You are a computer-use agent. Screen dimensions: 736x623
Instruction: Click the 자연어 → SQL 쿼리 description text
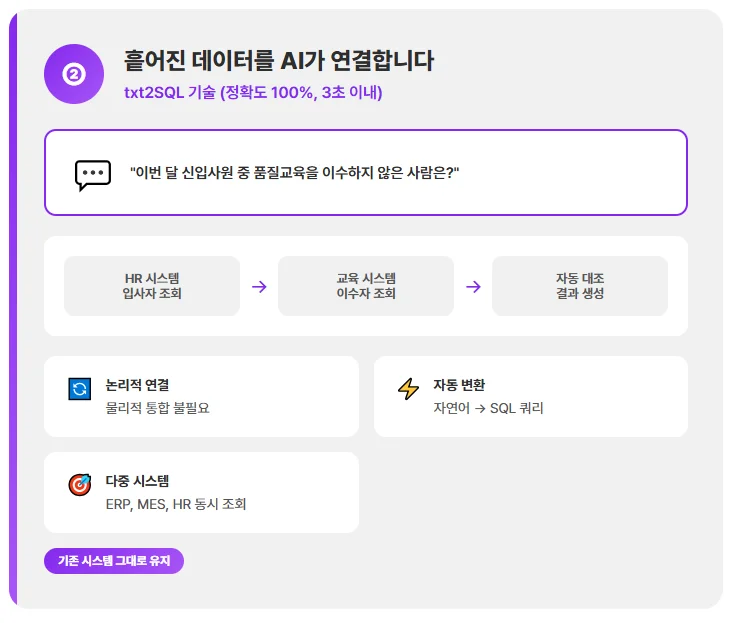[488, 408]
